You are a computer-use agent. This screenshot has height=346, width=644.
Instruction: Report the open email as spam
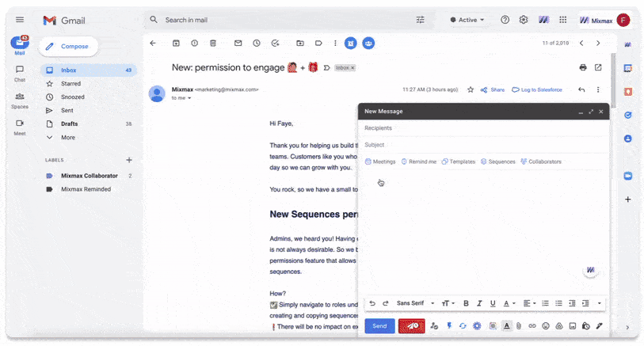[194, 43]
